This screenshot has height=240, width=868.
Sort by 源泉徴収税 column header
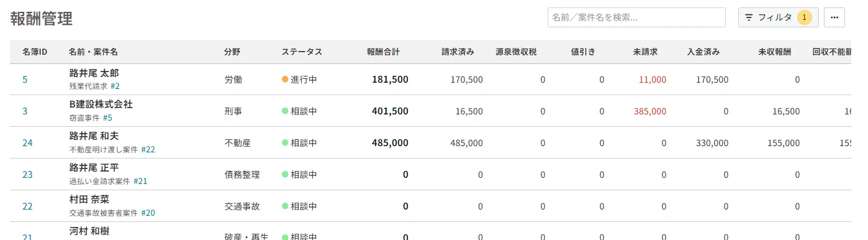point(517,52)
